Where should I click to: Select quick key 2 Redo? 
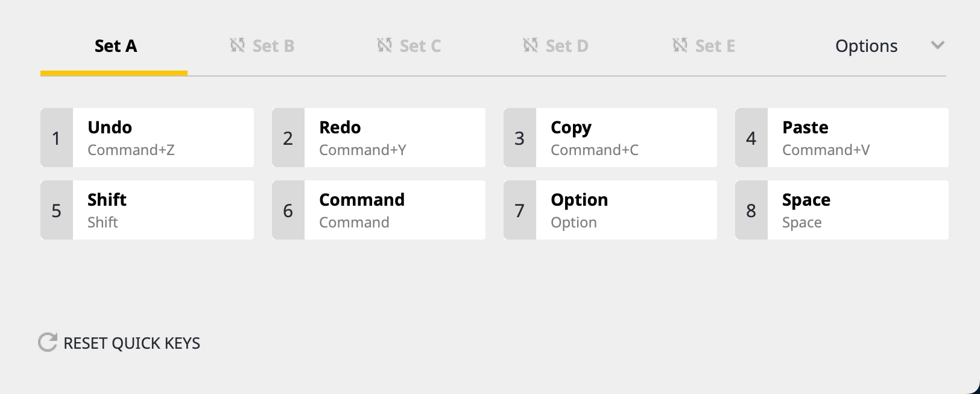379,138
